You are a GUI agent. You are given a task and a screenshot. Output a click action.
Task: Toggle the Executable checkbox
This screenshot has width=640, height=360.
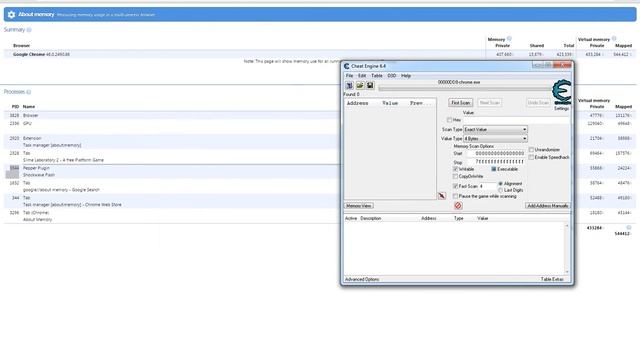click(494, 169)
